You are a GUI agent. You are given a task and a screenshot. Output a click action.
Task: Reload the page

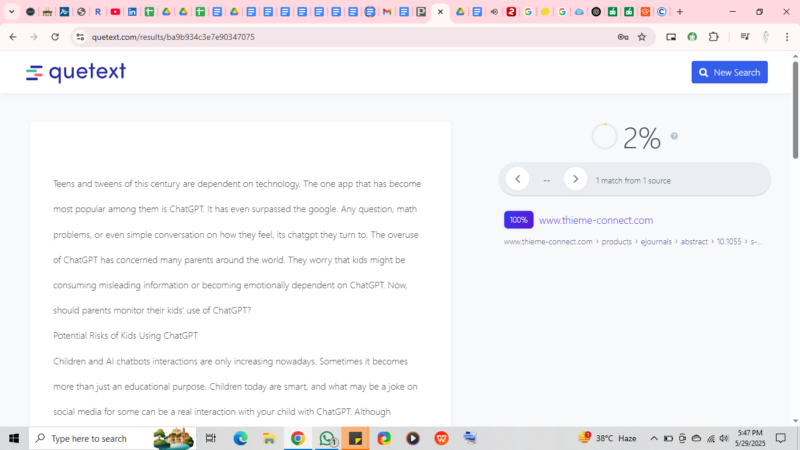55,37
